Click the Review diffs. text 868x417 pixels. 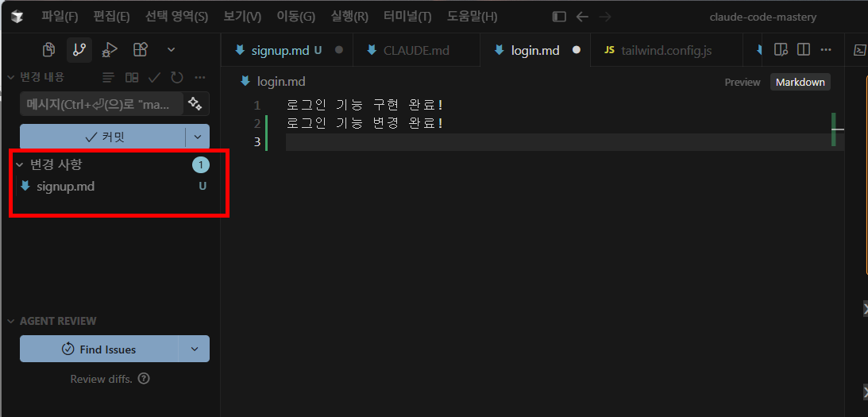coord(102,380)
